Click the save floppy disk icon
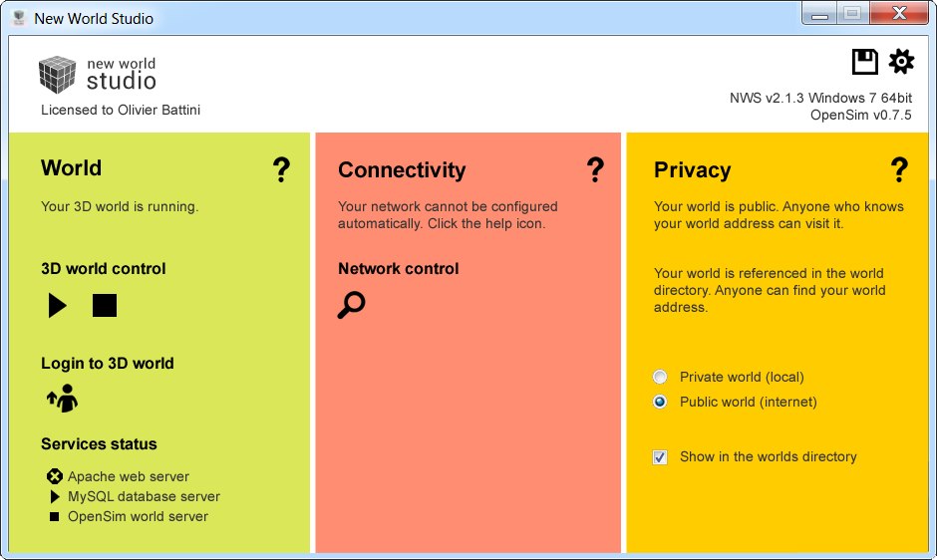Viewport: 937px width, 560px height. pyautogui.click(x=864, y=62)
